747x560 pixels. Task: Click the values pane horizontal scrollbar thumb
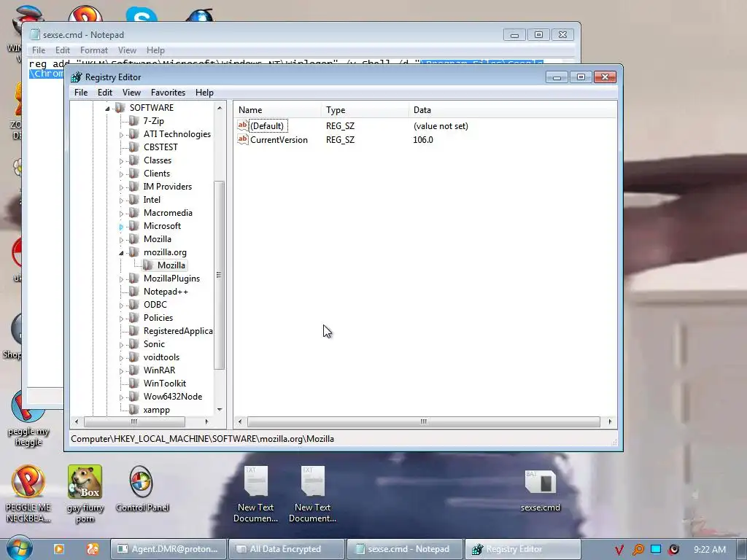coord(424,422)
